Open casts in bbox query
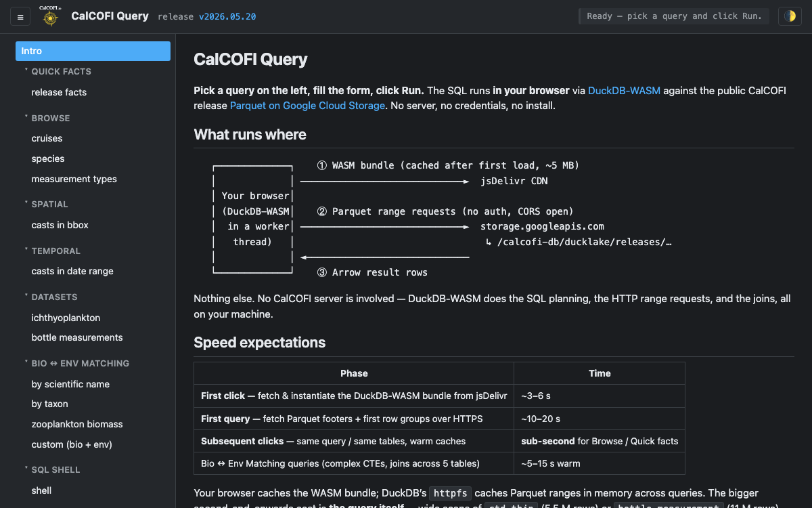Image resolution: width=812 pixels, height=508 pixels. pyautogui.click(x=60, y=225)
